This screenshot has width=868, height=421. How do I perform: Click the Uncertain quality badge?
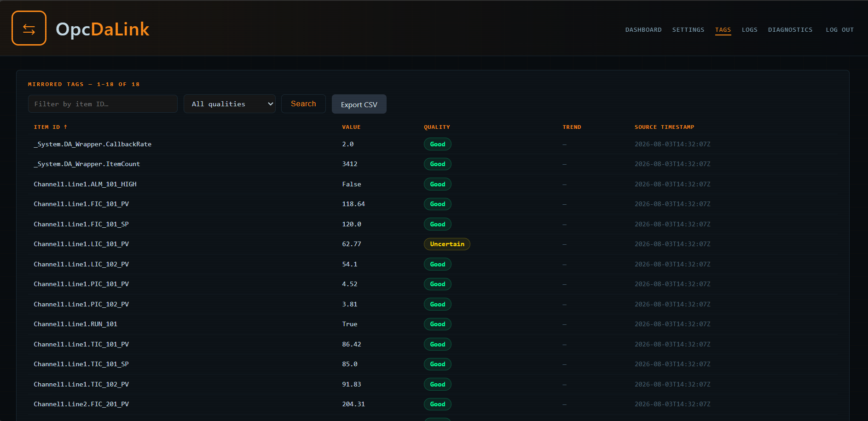[447, 244]
